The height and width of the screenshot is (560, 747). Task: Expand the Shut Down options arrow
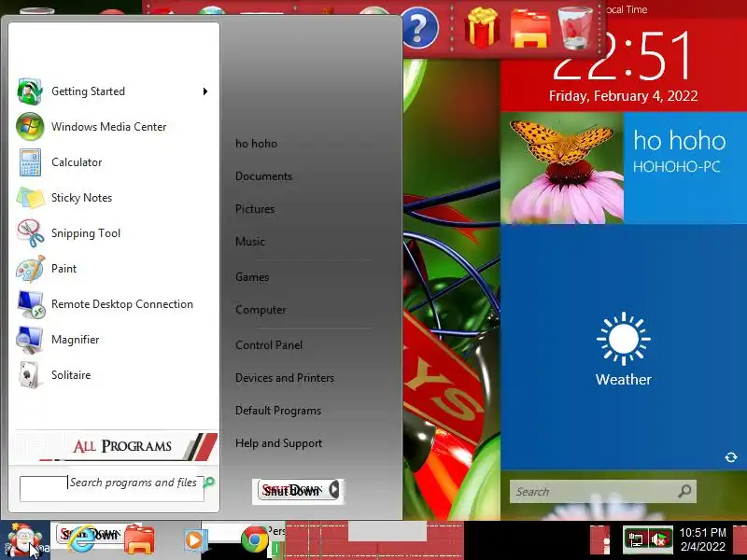pos(334,489)
